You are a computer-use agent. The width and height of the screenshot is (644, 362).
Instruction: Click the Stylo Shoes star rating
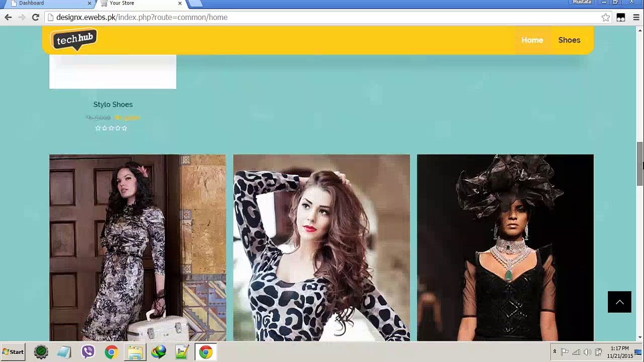(111, 128)
